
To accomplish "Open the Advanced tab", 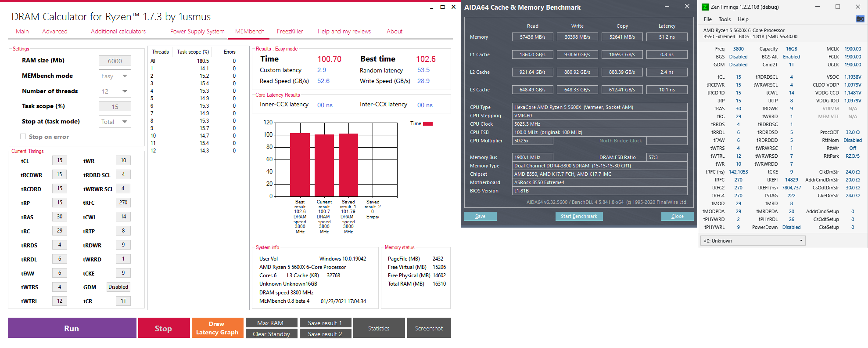I will (55, 32).
